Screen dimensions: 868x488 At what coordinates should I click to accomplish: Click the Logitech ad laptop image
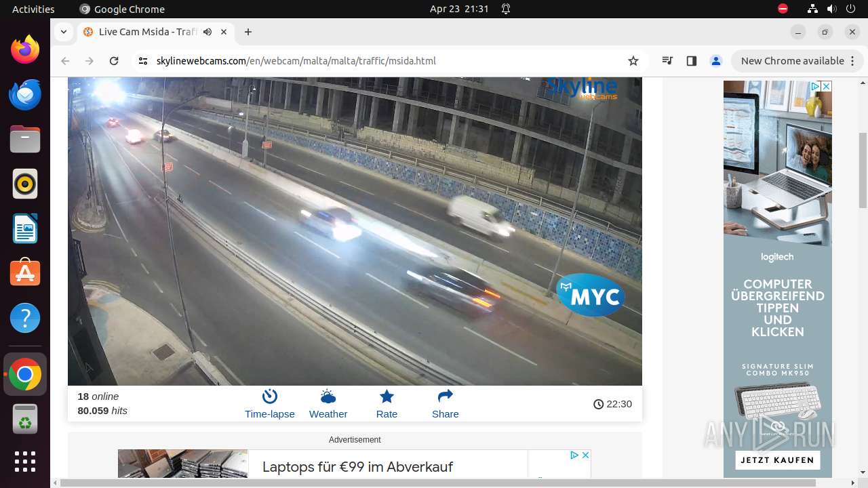point(777,163)
